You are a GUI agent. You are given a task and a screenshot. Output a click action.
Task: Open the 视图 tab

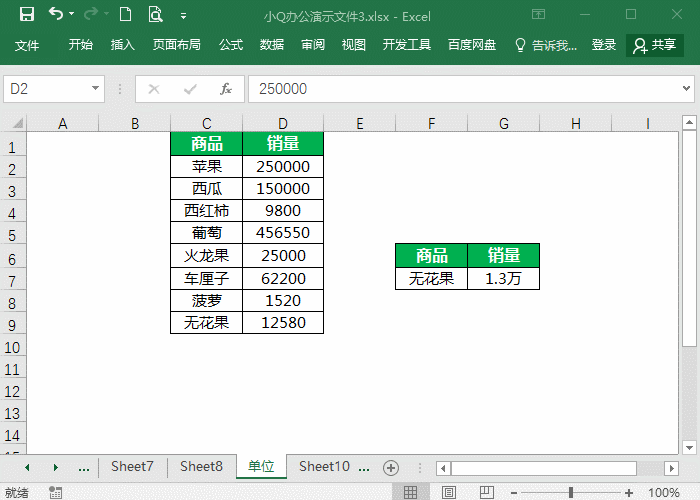354,45
